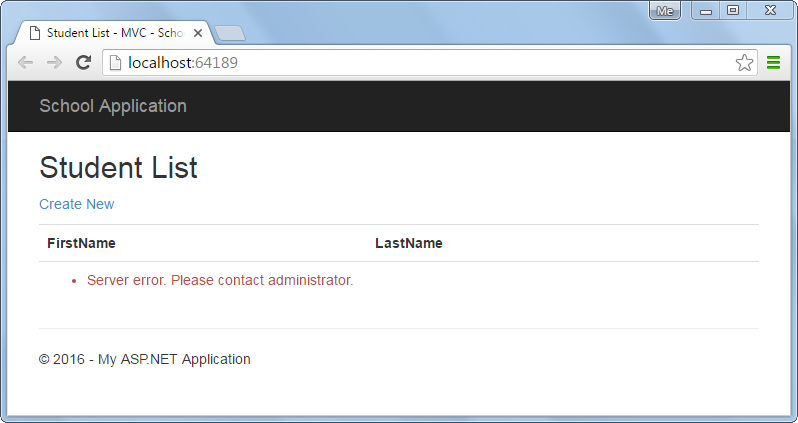Screen dimensions: 798x423
Task: Click the page icon in address bar
Action: tap(116, 63)
